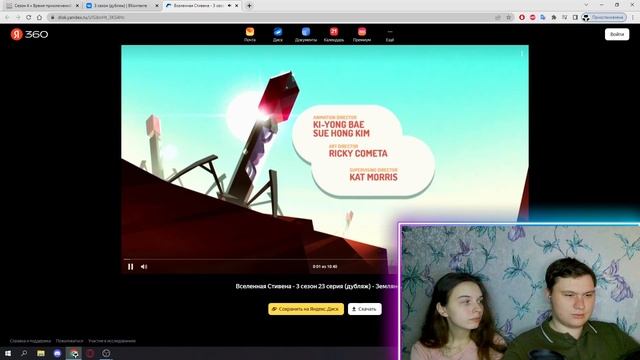Viewport: 640px width, 360px height.
Task: Open the Windows Start menu
Action: click(x=8, y=353)
